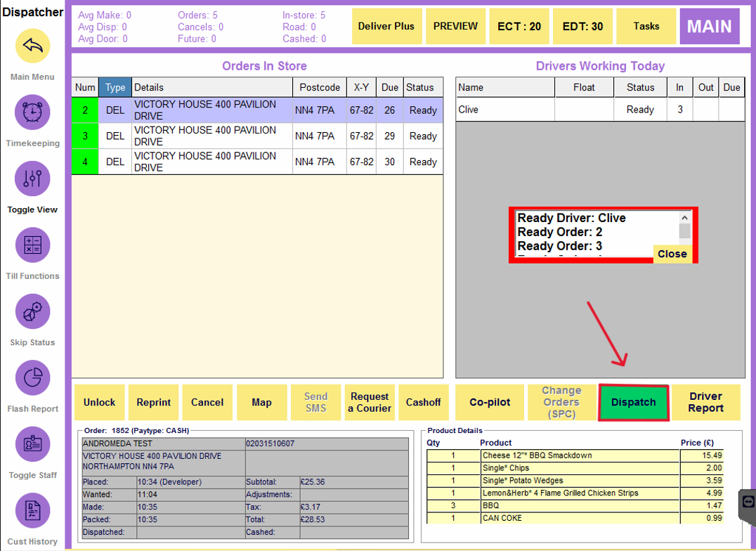Adjust EDT: 30 setting

click(x=582, y=26)
